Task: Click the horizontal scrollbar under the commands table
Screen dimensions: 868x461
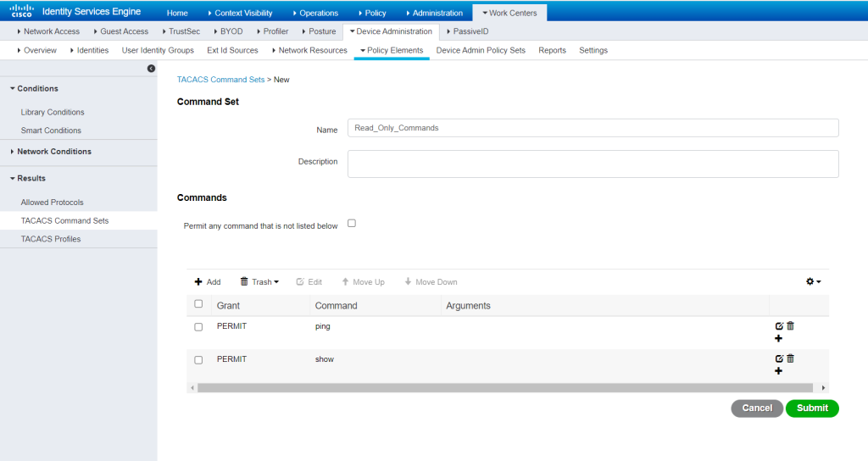Action: (x=505, y=388)
